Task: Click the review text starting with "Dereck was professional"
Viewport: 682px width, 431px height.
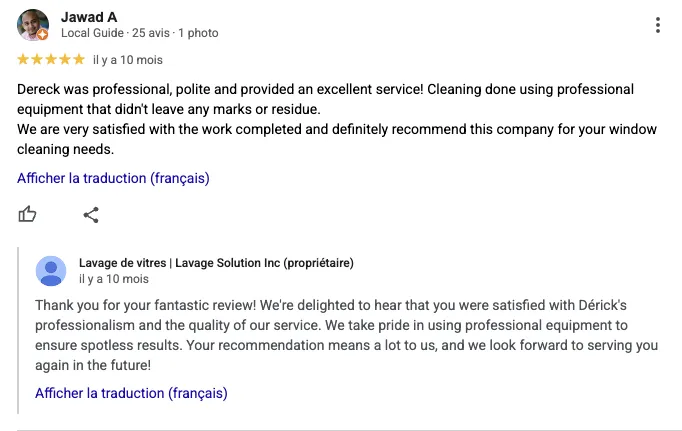Action: (337, 119)
